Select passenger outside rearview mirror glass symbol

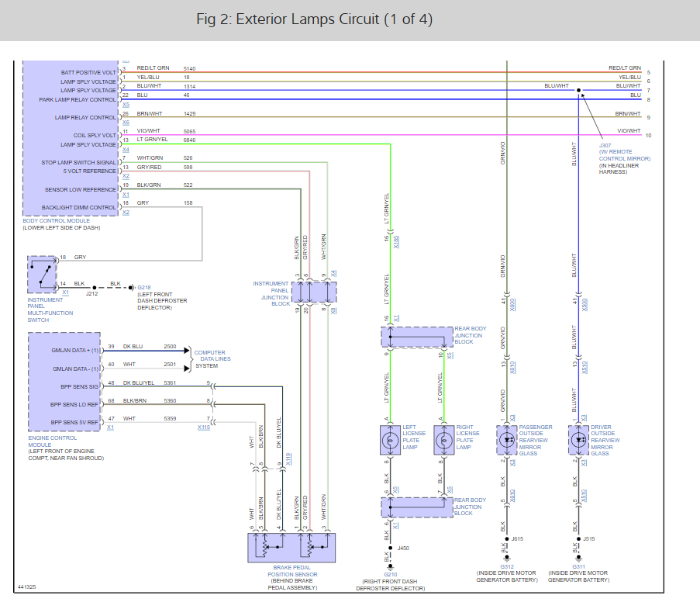pyautogui.click(x=507, y=440)
